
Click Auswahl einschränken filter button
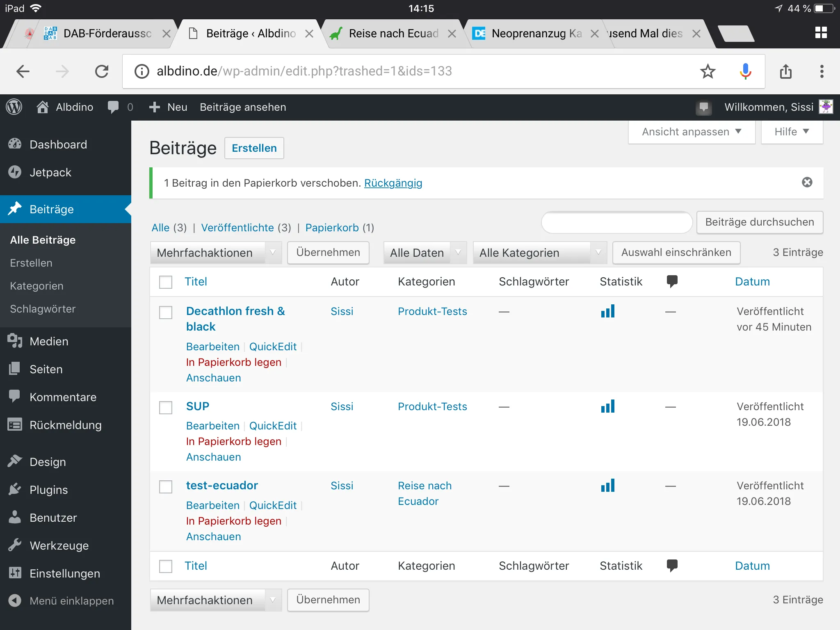coord(676,253)
